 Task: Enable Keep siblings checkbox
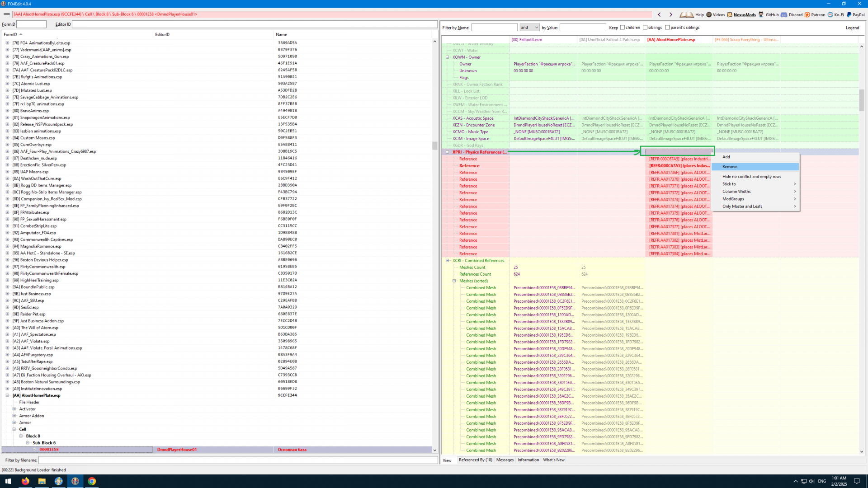(x=645, y=28)
